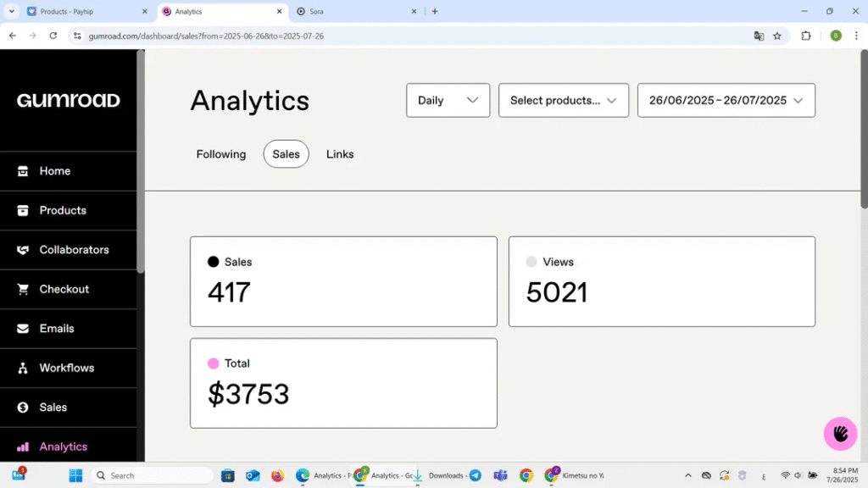
Task: Switch to the Links tab
Action: click(x=340, y=154)
